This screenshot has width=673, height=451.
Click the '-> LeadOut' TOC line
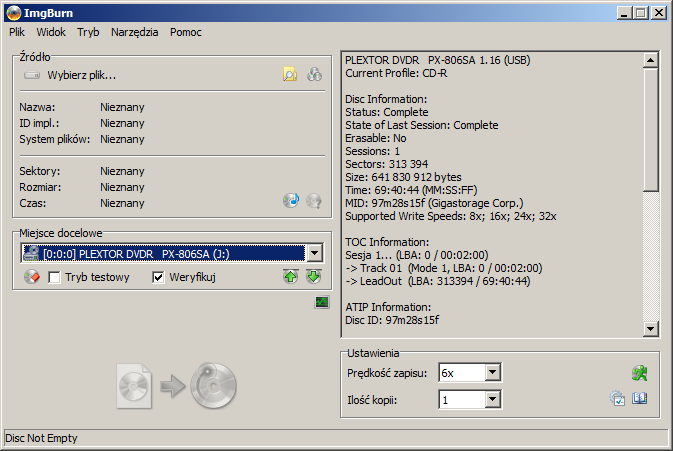click(438, 281)
